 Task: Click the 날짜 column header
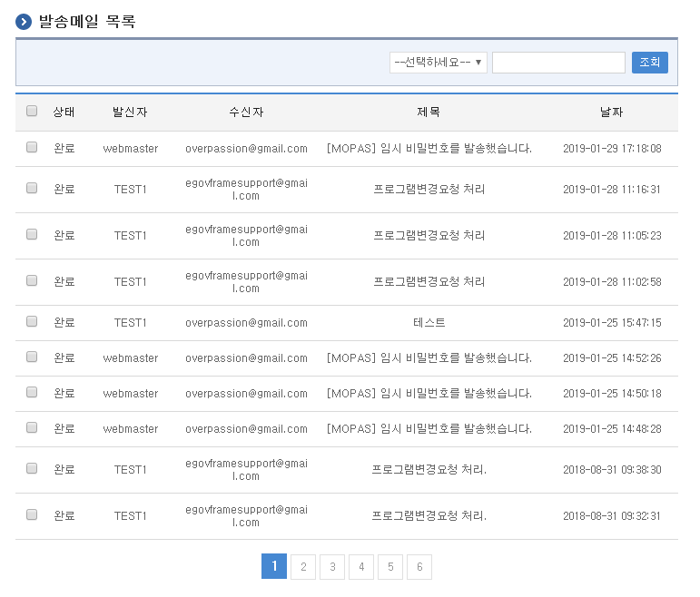coord(611,112)
